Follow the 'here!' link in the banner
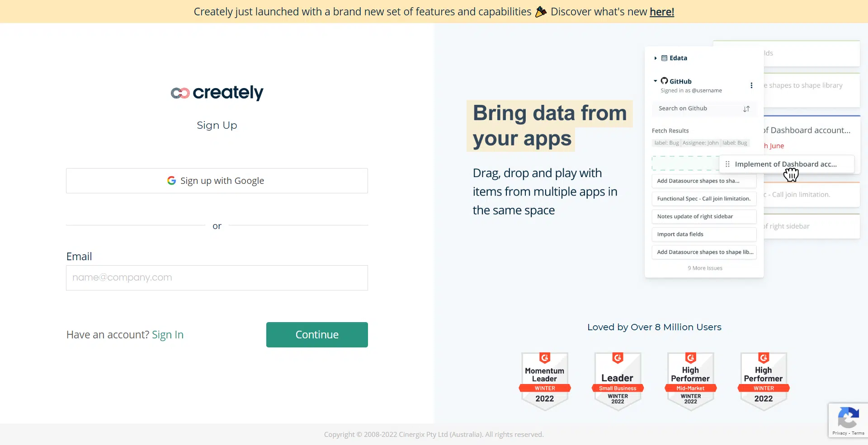Viewport: 868px width, 445px height. tap(662, 12)
